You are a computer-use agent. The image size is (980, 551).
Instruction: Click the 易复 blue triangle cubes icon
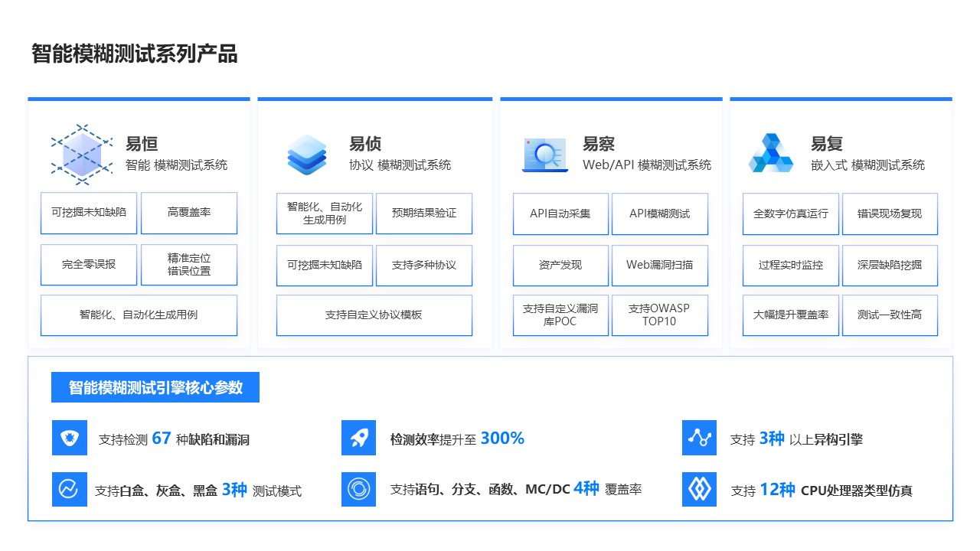coord(773,154)
